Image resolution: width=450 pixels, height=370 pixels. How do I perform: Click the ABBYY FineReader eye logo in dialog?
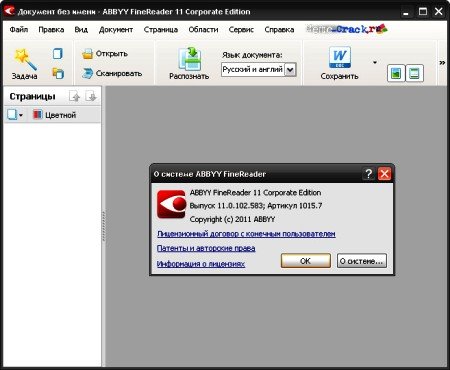click(x=171, y=204)
